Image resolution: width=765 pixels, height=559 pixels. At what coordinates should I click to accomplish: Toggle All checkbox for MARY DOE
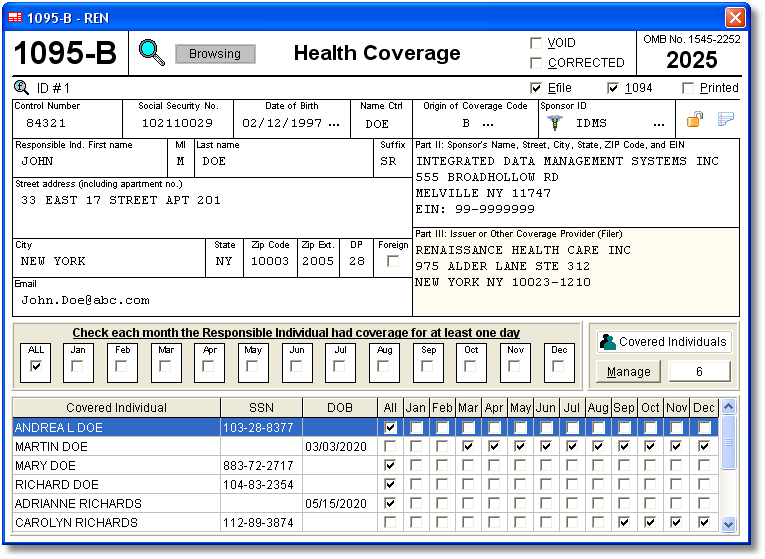point(390,465)
